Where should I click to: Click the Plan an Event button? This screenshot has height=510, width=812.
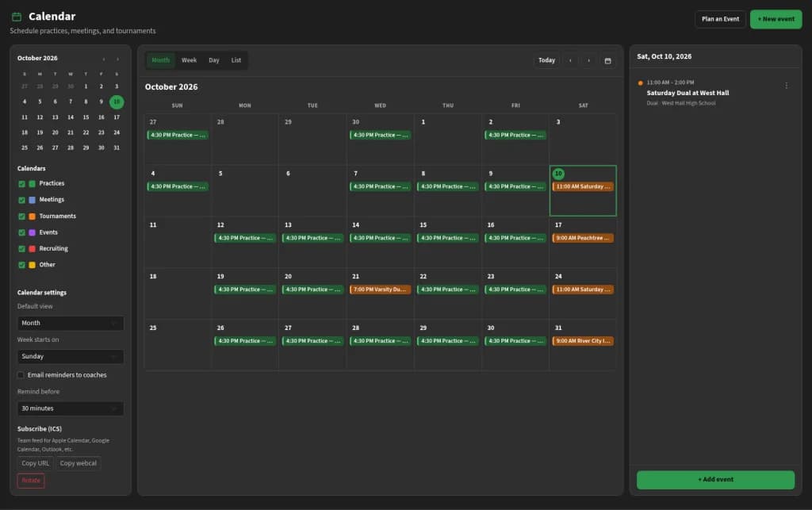click(720, 19)
